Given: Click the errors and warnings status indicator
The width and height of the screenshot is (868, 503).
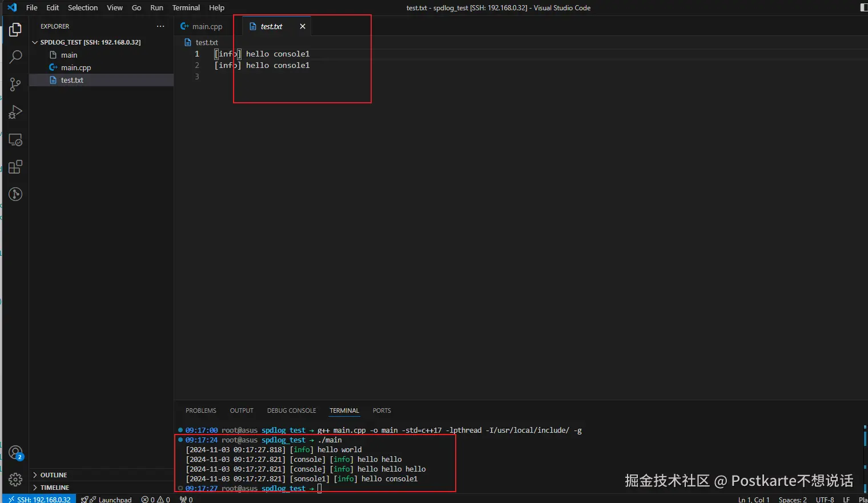Looking at the screenshot, I should [x=156, y=499].
